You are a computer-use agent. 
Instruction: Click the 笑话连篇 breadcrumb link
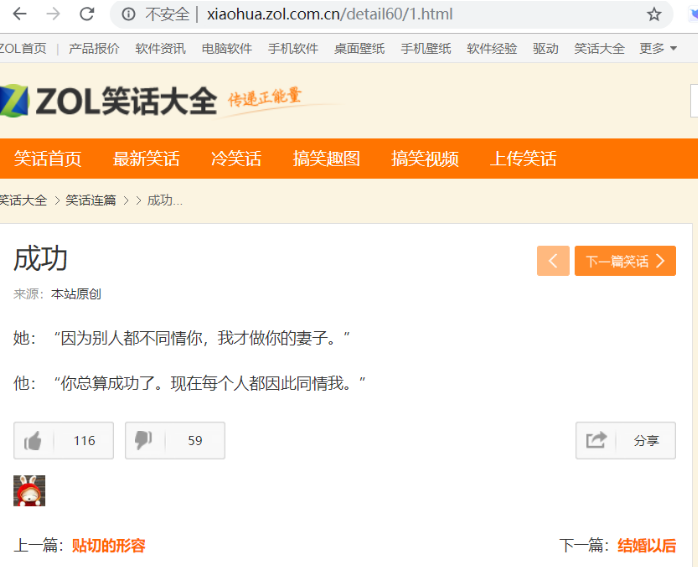[x=91, y=201]
